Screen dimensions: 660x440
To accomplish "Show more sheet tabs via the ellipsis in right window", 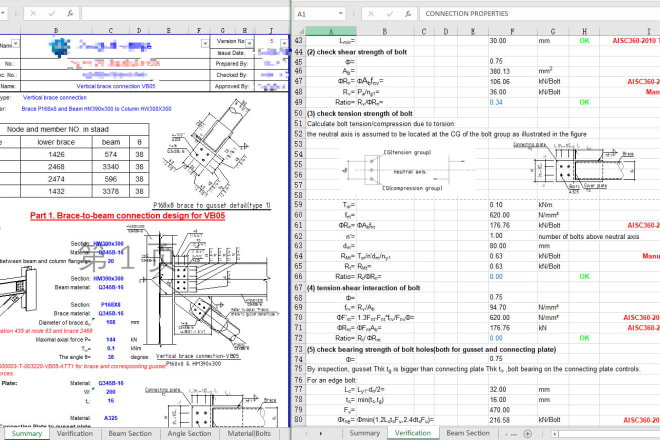I will click(512, 434).
